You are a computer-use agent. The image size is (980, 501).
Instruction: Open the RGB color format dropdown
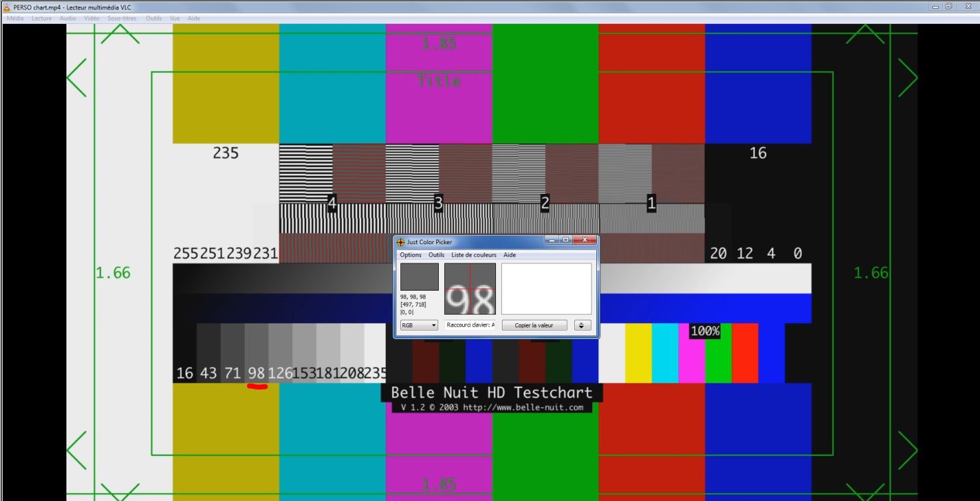coord(420,325)
